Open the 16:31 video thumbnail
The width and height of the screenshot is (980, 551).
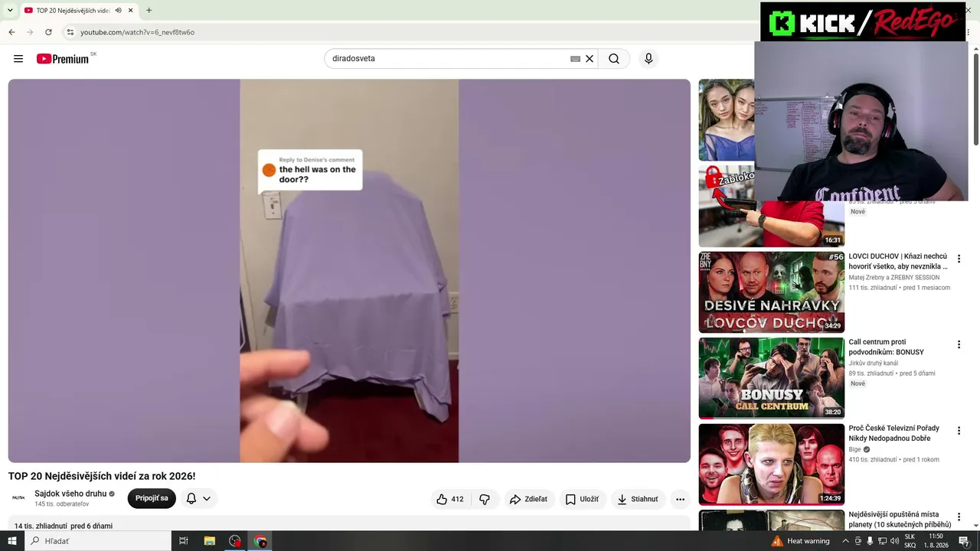pyautogui.click(x=771, y=206)
